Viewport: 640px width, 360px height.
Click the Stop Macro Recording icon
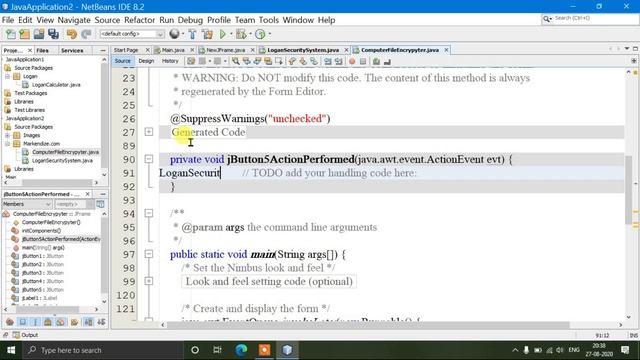point(363,62)
